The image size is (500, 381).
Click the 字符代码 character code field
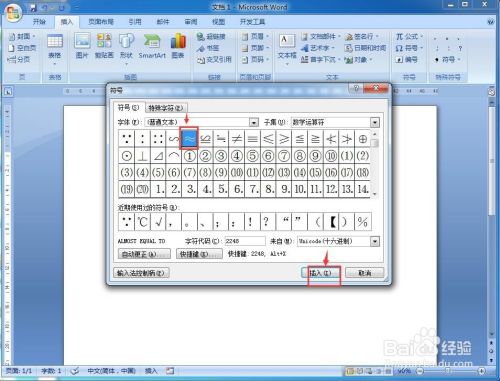click(x=245, y=241)
